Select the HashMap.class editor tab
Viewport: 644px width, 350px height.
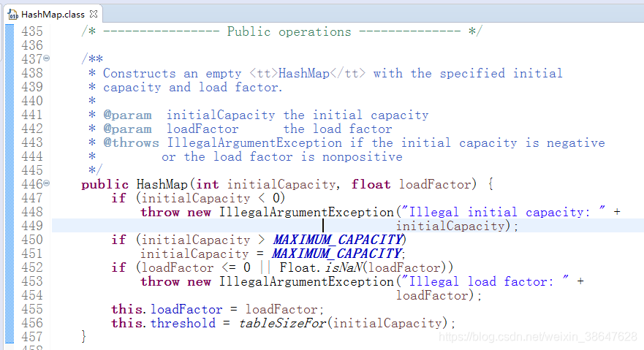coord(53,14)
